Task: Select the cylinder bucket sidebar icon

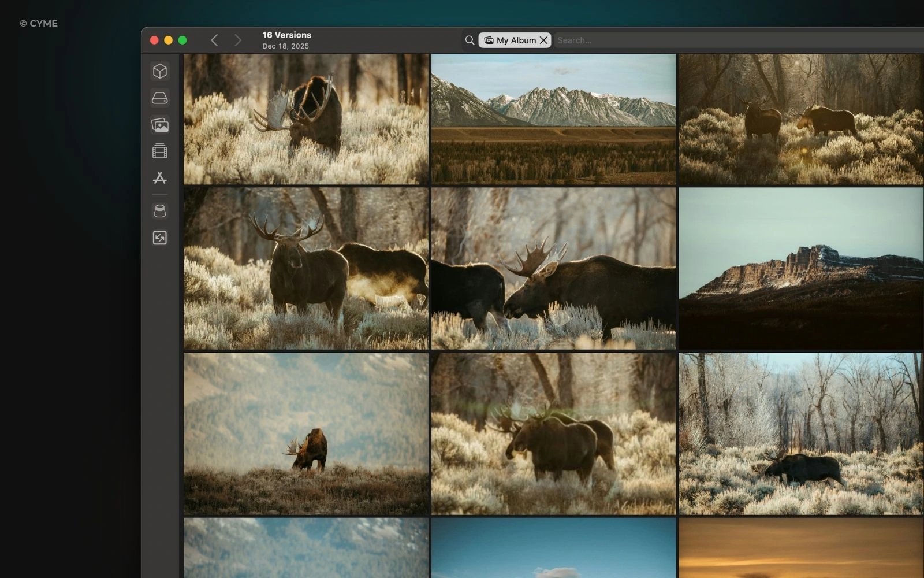Action: 160,212
